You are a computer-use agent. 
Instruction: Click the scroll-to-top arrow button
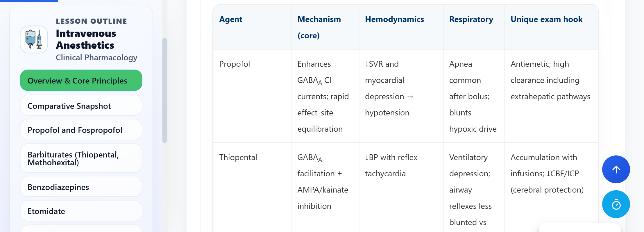(x=616, y=169)
